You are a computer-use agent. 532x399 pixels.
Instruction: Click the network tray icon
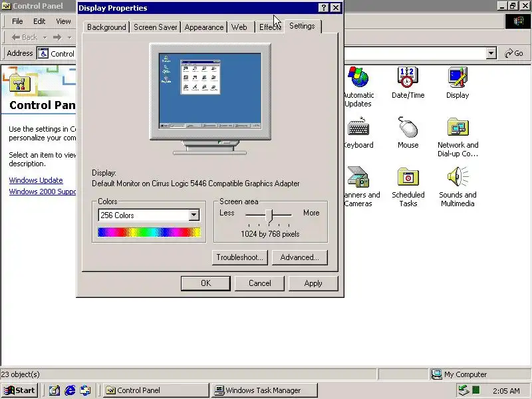pyautogui.click(x=464, y=390)
